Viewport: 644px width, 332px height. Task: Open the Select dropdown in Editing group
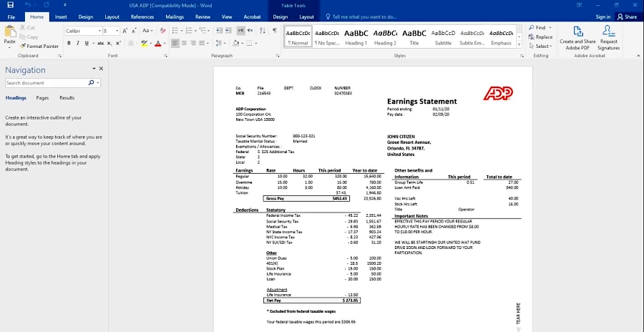[x=540, y=46]
